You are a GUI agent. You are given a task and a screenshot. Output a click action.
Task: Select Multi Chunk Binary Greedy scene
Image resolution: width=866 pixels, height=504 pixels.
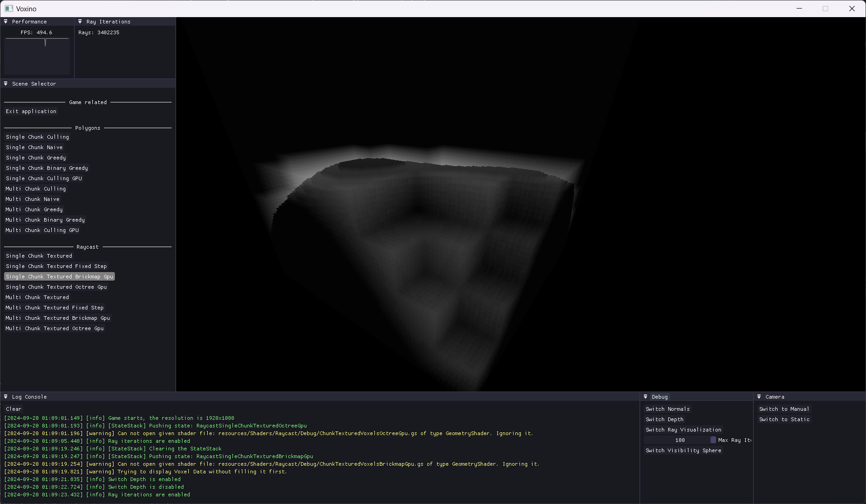[x=45, y=220]
